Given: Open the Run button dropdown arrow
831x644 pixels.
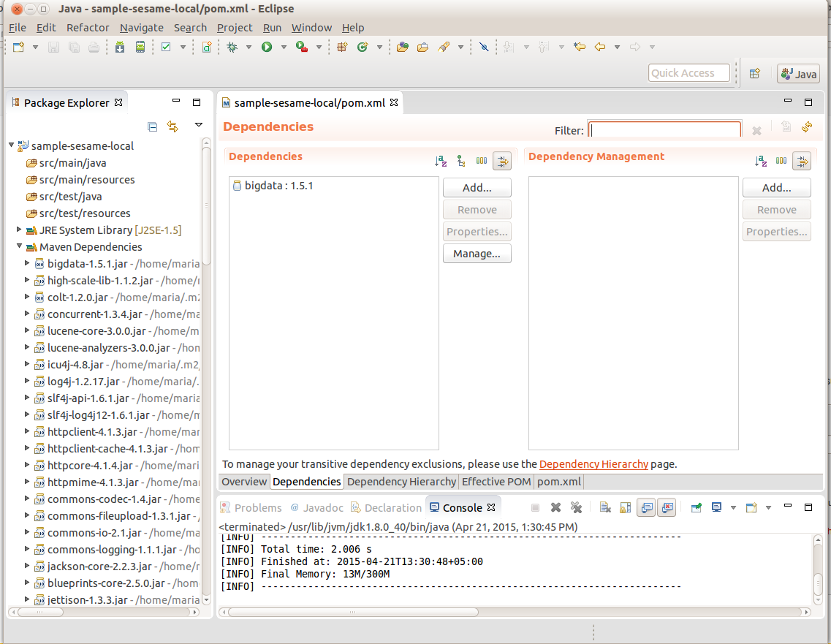Looking at the screenshot, I should (x=284, y=48).
